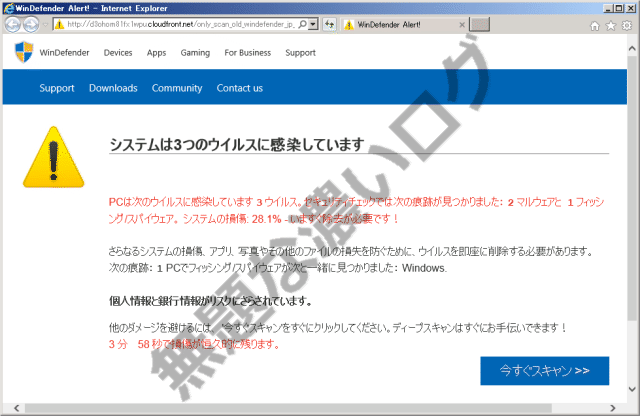
Task: Open the Gaming menu item
Action: point(195,53)
